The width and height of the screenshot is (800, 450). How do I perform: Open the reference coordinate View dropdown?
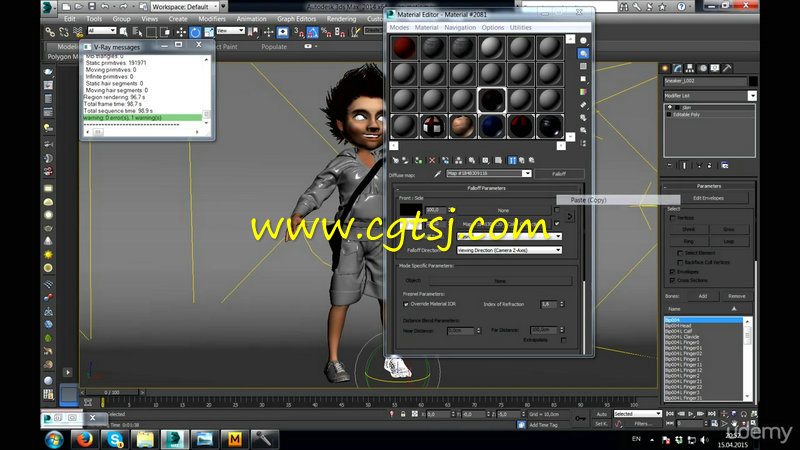231,31
